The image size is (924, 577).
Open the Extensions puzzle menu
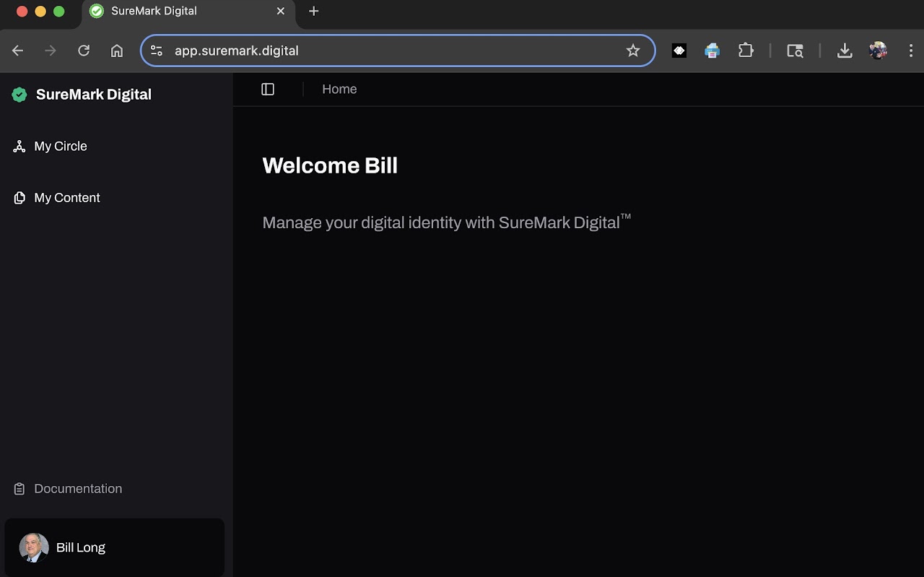(746, 51)
